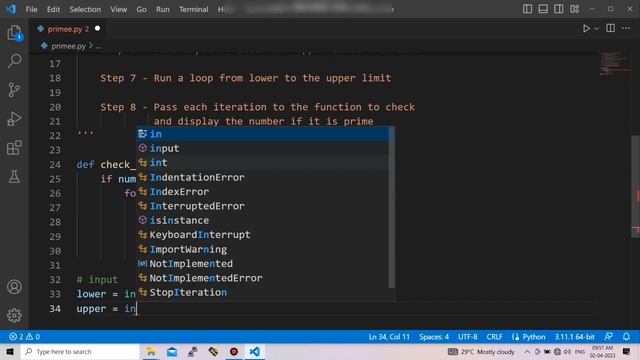640x360 pixels.
Task: Choose the 'input' suggestion
Action: [x=262, y=148]
